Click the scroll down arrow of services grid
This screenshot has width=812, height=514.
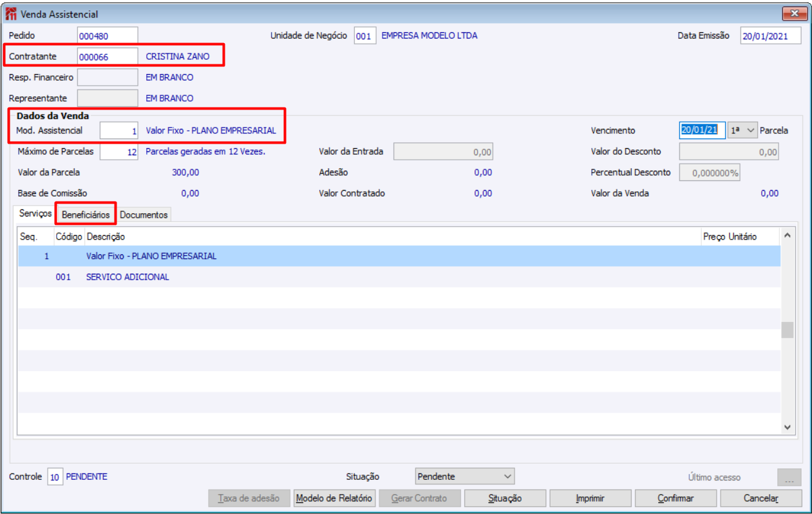pyautogui.click(x=788, y=426)
